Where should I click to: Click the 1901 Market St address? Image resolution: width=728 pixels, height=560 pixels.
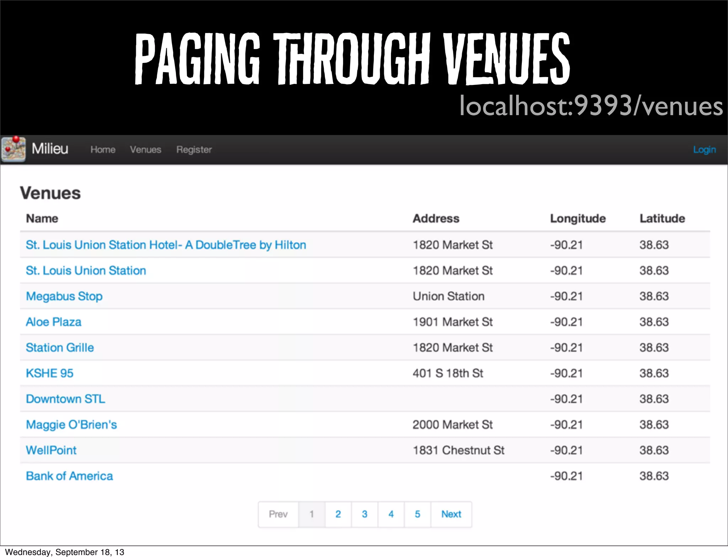pos(453,322)
